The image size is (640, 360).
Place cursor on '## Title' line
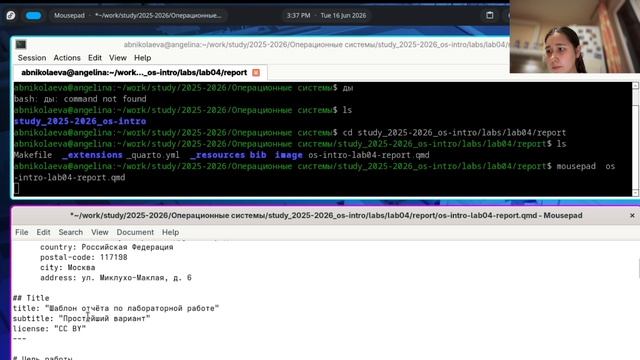[x=31, y=298]
